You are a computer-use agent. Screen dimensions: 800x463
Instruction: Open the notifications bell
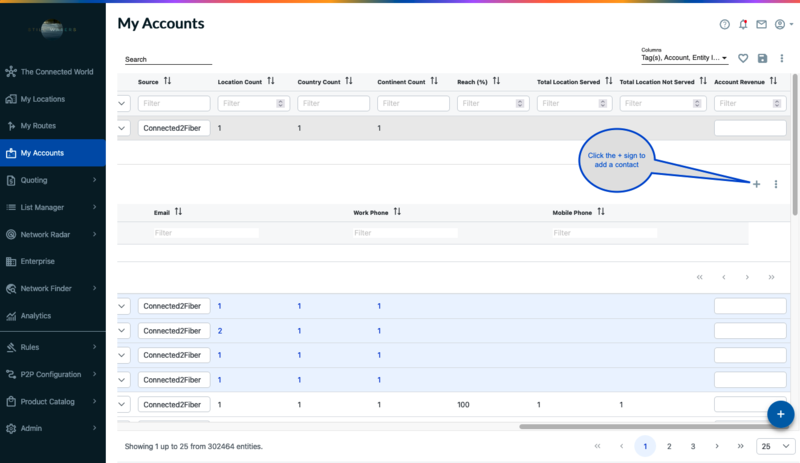[x=743, y=24]
